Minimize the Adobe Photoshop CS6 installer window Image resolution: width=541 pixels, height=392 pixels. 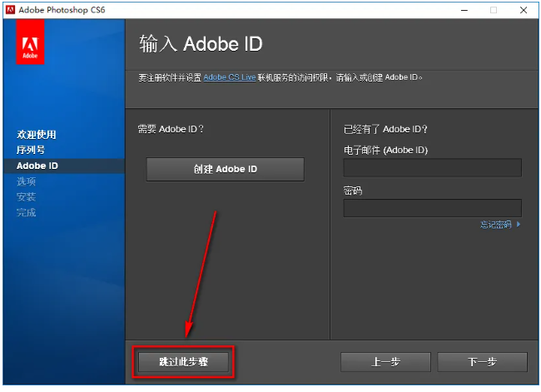point(463,9)
